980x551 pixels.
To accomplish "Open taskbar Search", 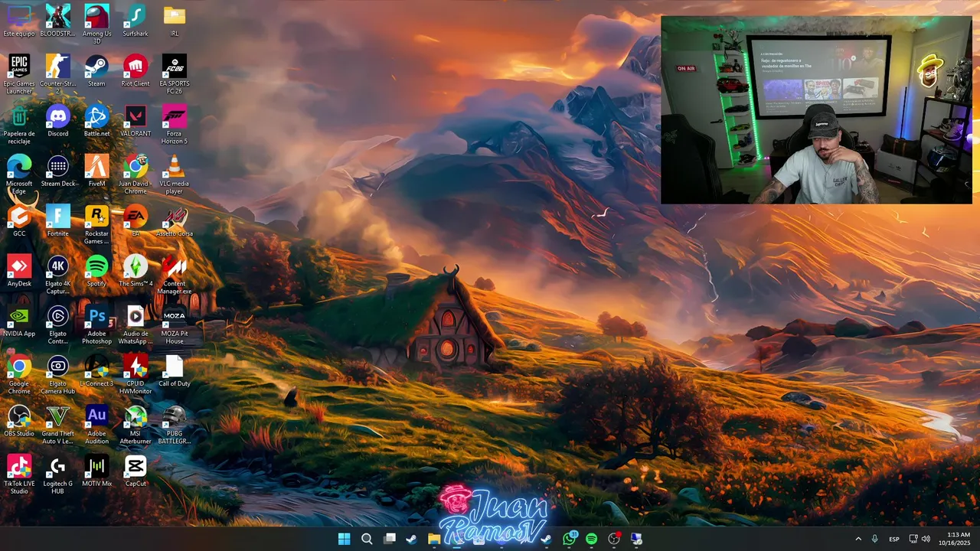I will pyautogui.click(x=367, y=539).
